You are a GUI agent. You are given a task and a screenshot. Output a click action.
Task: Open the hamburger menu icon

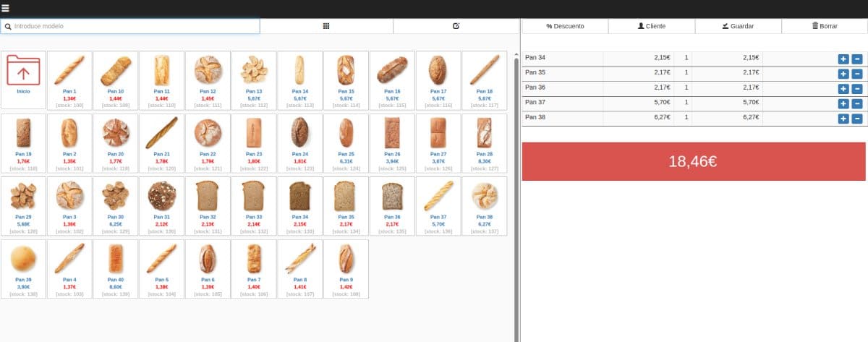tap(6, 9)
